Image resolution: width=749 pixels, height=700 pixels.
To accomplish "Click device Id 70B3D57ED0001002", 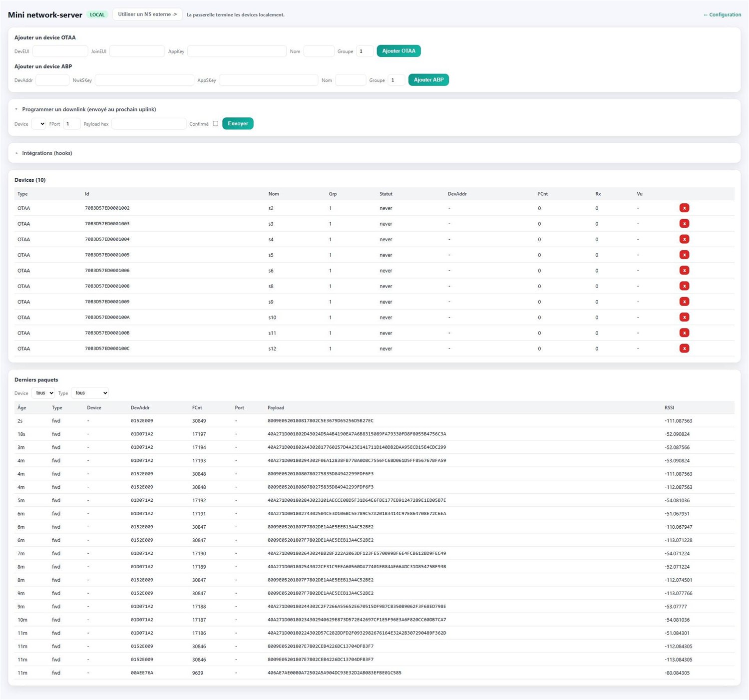I will click(x=107, y=208).
